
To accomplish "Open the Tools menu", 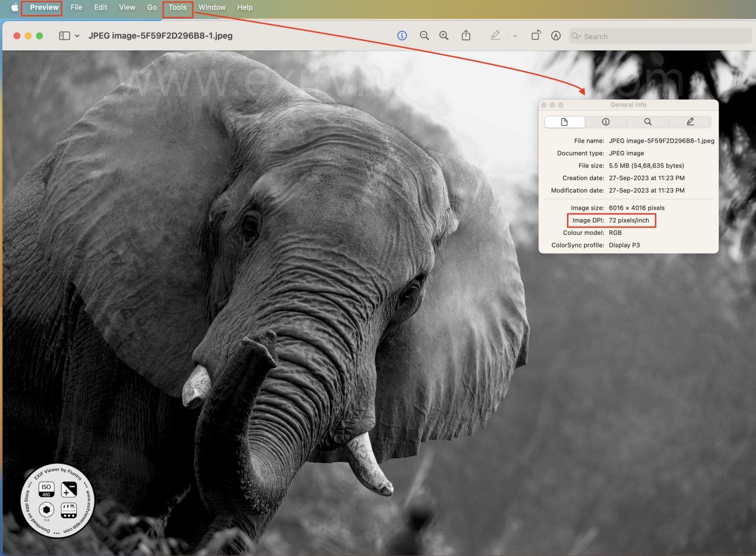I will tap(177, 7).
